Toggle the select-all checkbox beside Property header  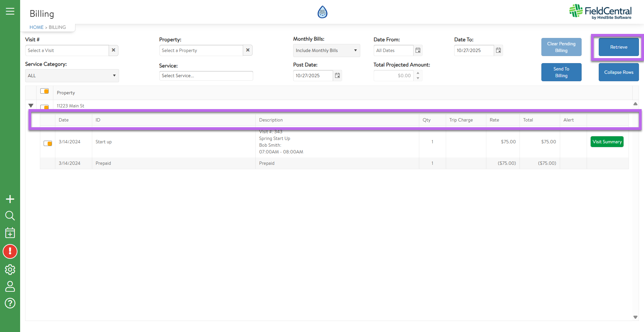tap(45, 91)
